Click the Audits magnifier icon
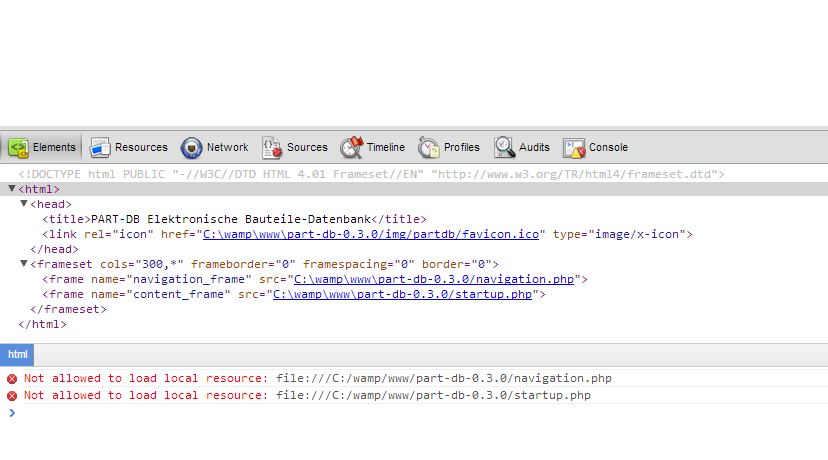 [x=504, y=147]
